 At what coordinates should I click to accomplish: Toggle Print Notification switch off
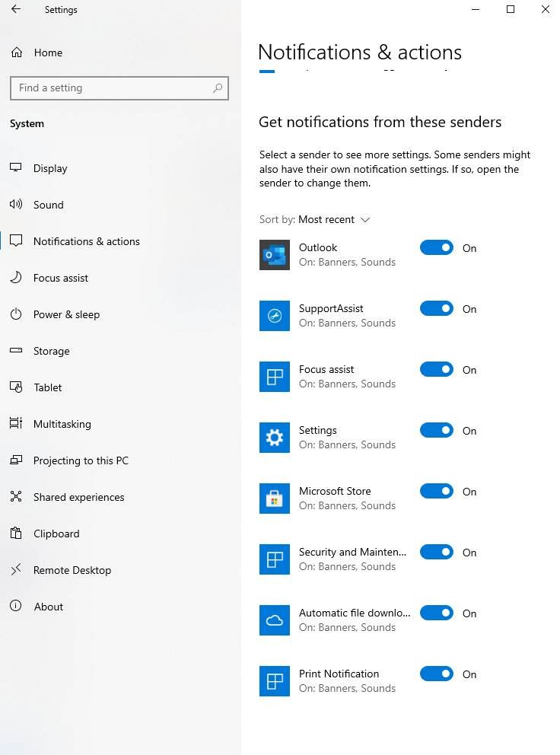pyautogui.click(x=437, y=674)
